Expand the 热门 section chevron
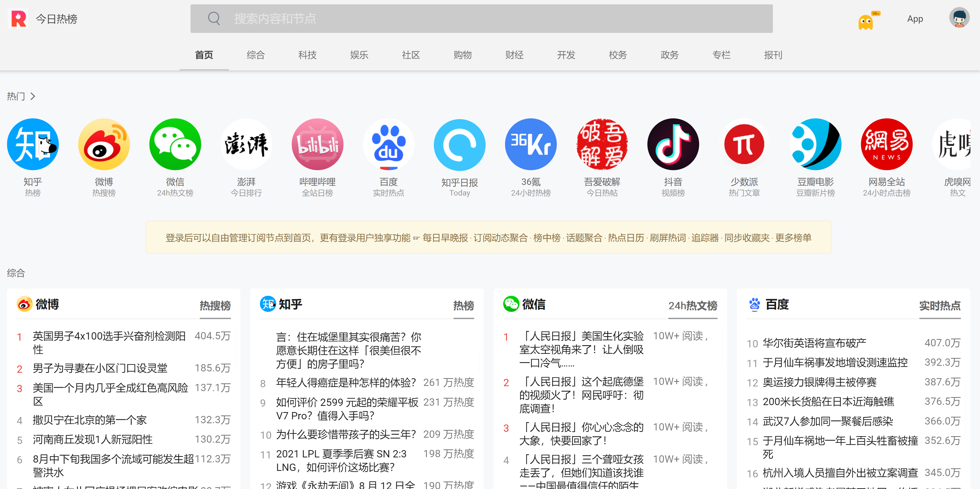This screenshot has width=980, height=489. [x=33, y=96]
